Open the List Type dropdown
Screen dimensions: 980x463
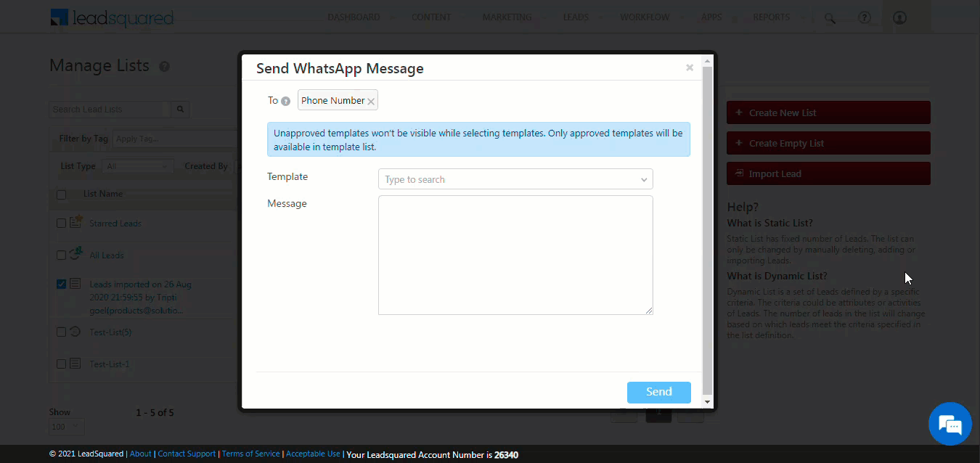click(x=137, y=166)
